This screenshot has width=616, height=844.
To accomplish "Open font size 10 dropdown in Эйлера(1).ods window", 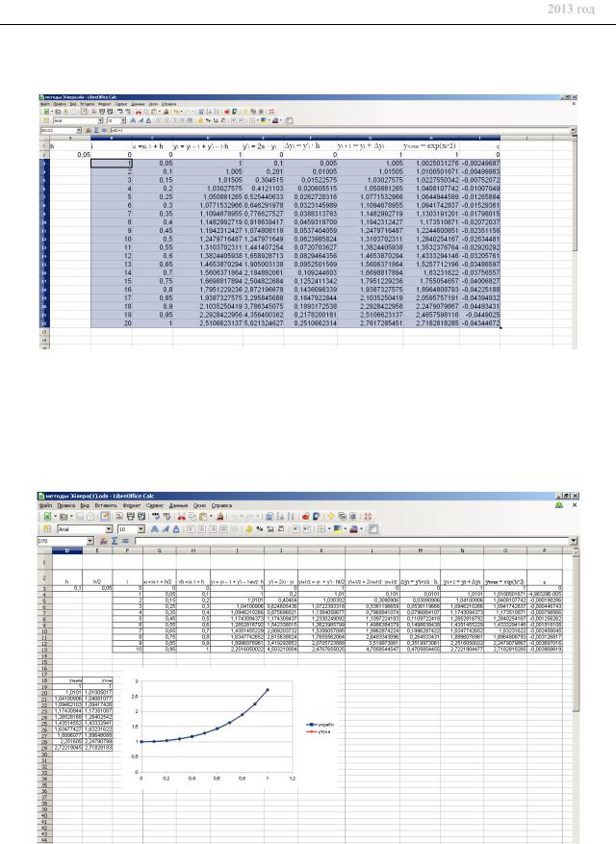I will pyautogui.click(x=141, y=529).
